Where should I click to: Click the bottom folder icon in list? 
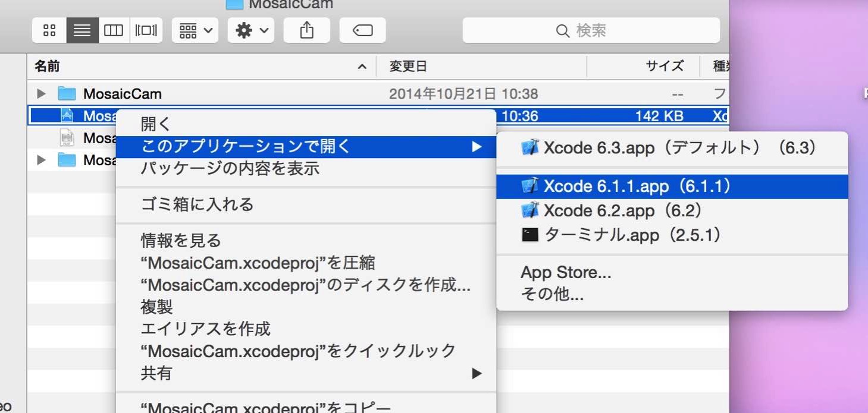67,160
